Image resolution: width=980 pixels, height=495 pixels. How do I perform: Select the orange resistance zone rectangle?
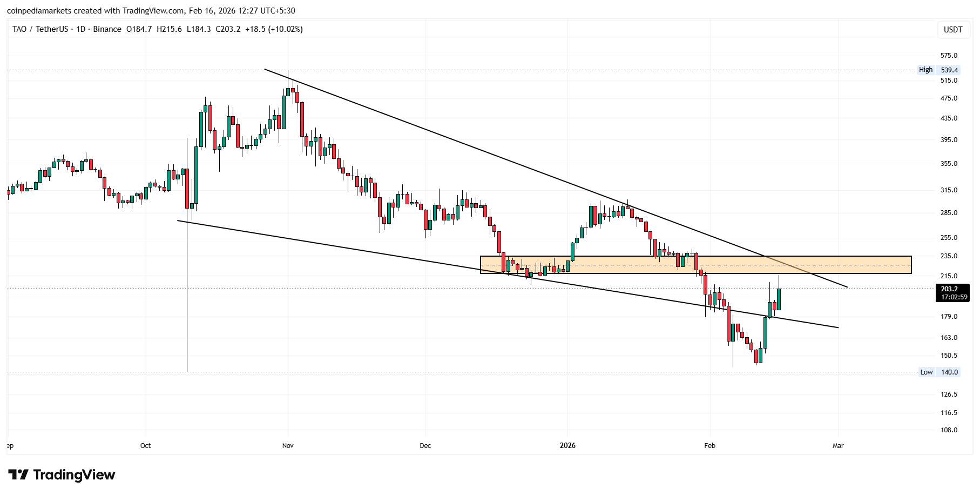[695, 265]
